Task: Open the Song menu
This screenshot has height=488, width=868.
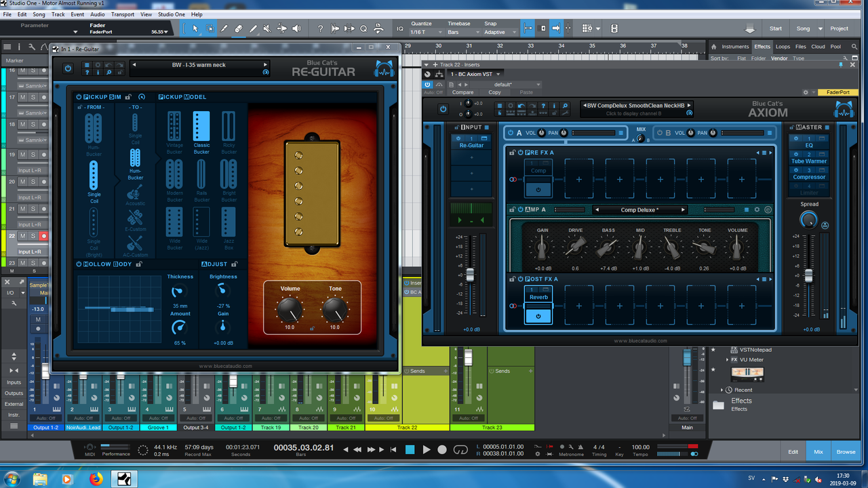Action: click(39, 14)
